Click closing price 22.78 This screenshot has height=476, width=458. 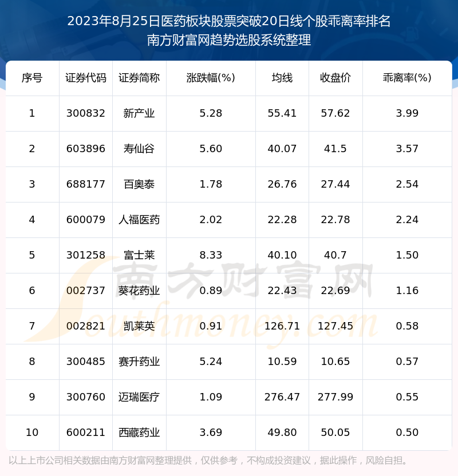pos(335,220)
